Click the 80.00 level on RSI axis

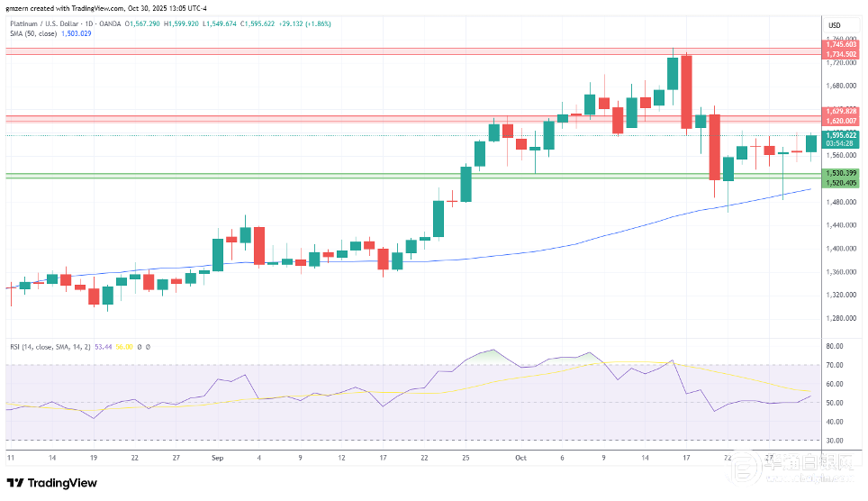pos(833,346)
